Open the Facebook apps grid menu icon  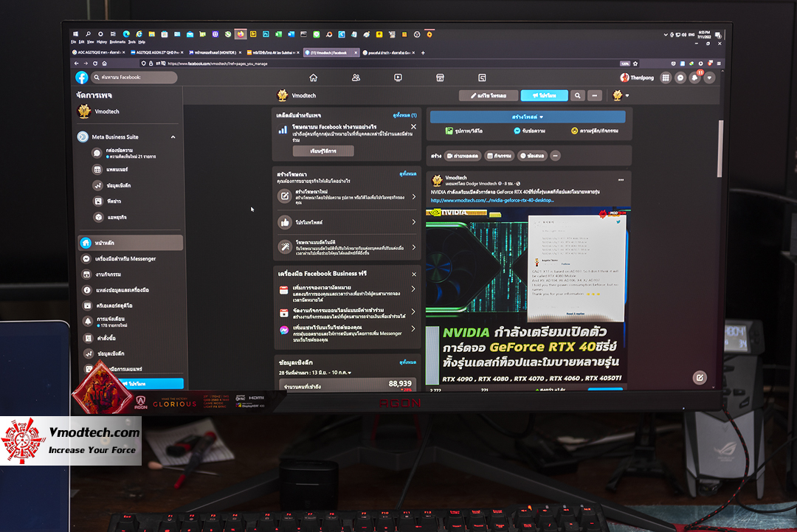coord(666,77)
